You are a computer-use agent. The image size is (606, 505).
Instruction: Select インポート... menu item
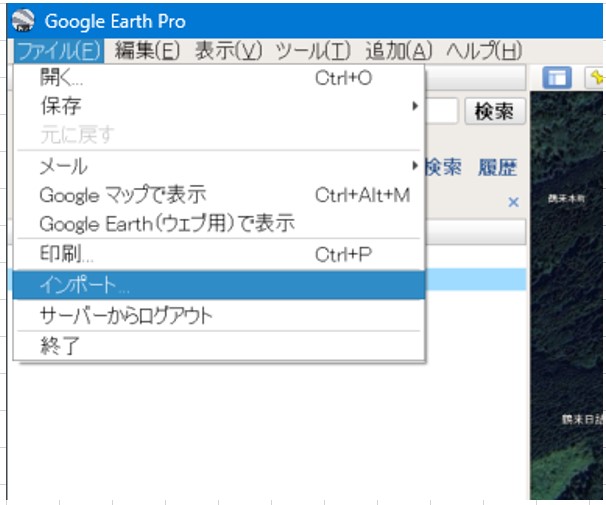tap(84, 285)
